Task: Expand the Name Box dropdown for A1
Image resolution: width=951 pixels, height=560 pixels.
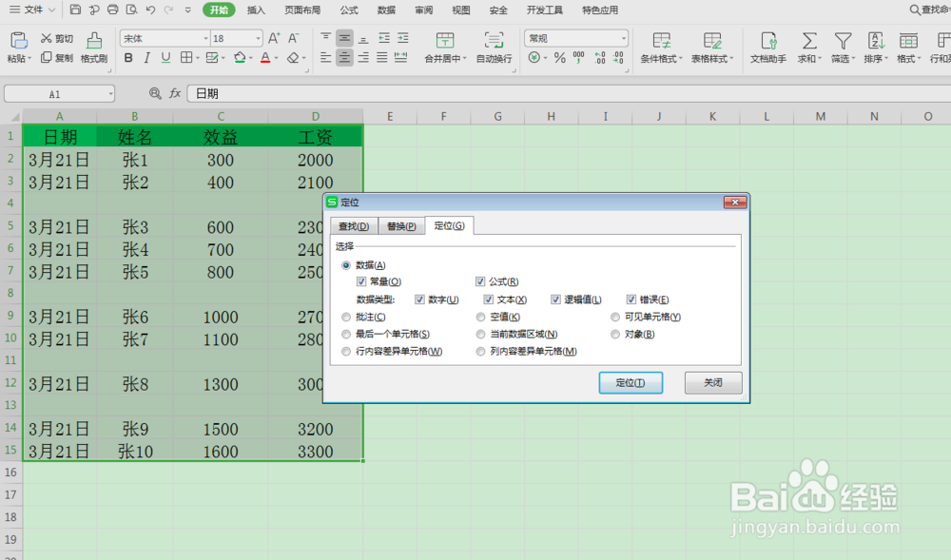Action: pos(111,94)
